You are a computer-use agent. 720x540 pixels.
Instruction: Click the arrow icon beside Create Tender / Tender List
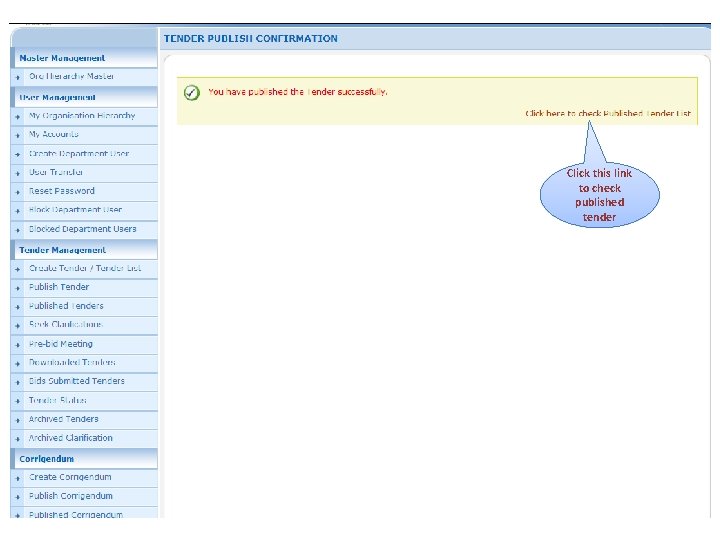[17, 270]
